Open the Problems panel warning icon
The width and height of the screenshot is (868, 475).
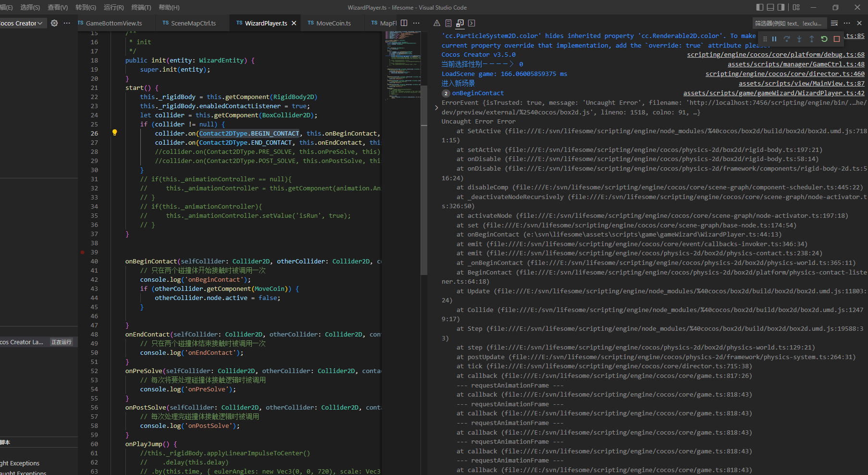[x=436, y=23]
